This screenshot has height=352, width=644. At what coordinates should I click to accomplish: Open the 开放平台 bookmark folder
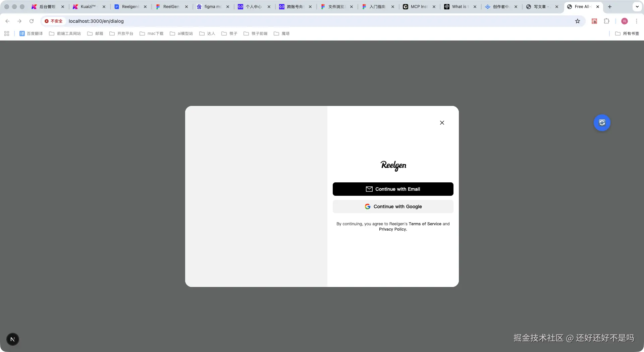point(121,34)
